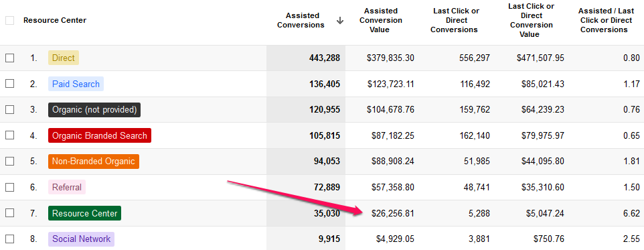
Task: Click the 105,815 assisted conversions cell
Action: tap(325, 135)
